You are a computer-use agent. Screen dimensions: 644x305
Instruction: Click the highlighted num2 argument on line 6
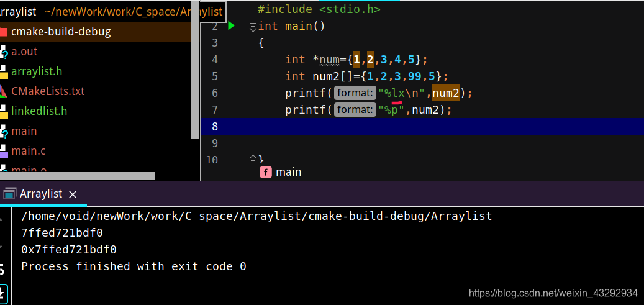click(446, 93)
